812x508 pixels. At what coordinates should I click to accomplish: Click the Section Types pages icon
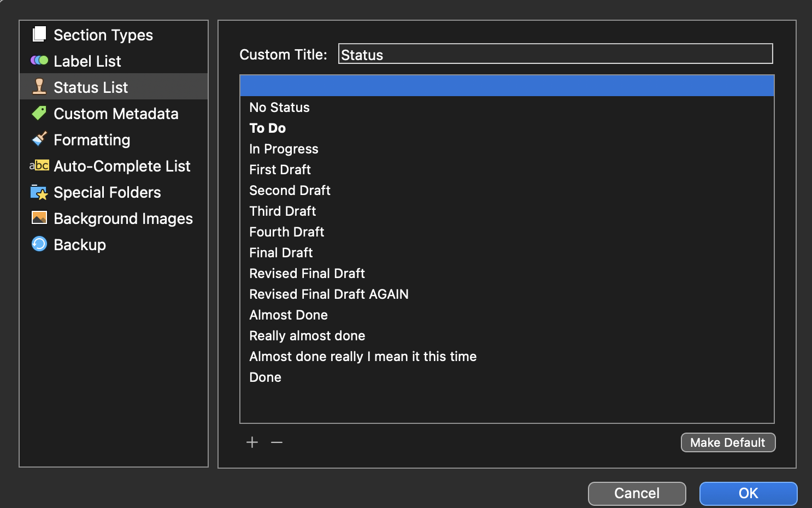point(39,34)
